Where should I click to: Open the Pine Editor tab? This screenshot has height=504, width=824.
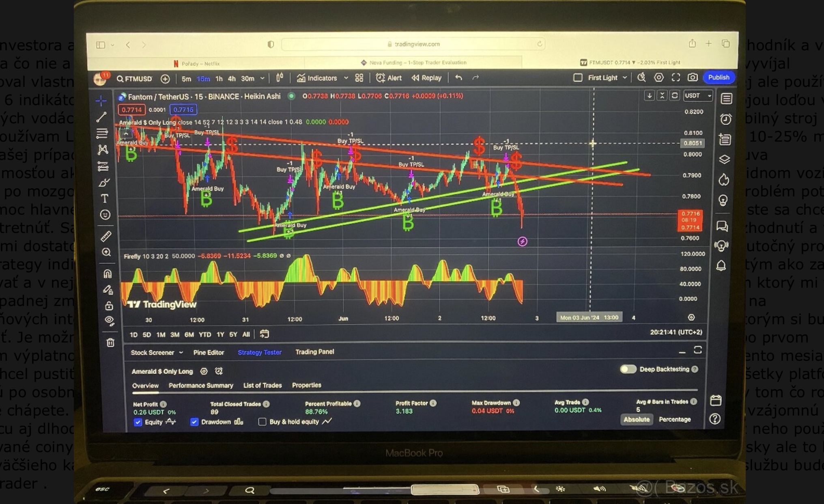point(209,352)
